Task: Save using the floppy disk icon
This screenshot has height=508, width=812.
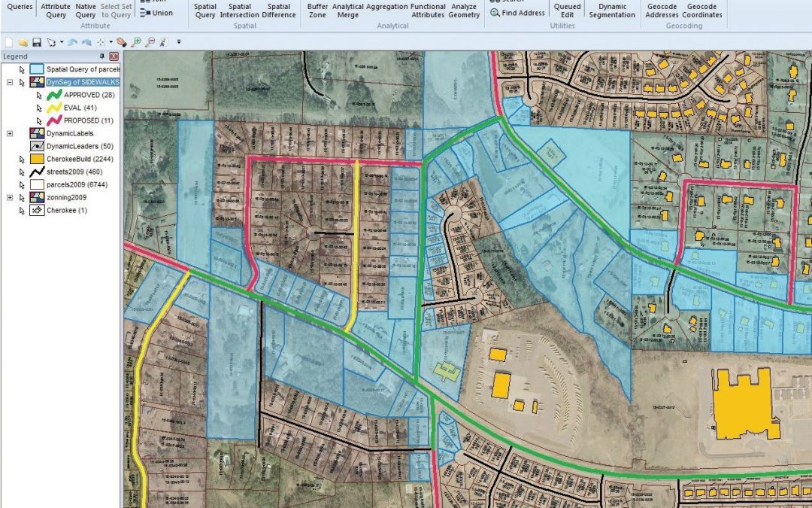Action: pos(36,43)
